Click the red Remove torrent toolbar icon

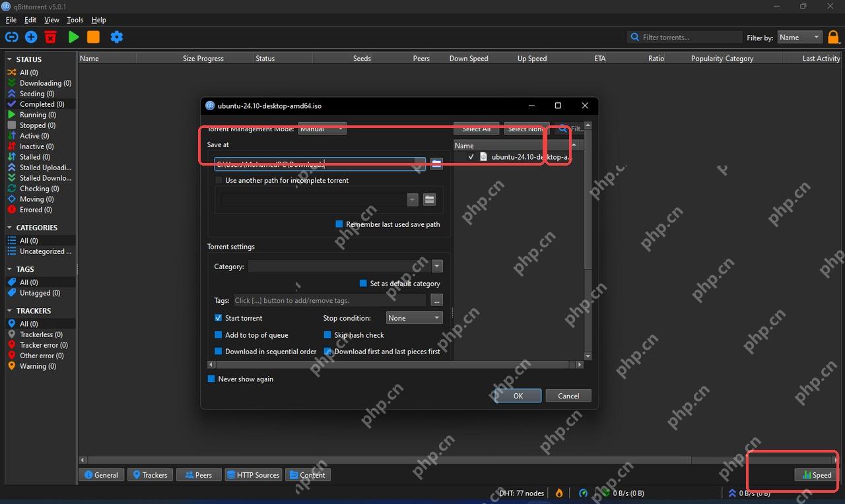(51, 38)
